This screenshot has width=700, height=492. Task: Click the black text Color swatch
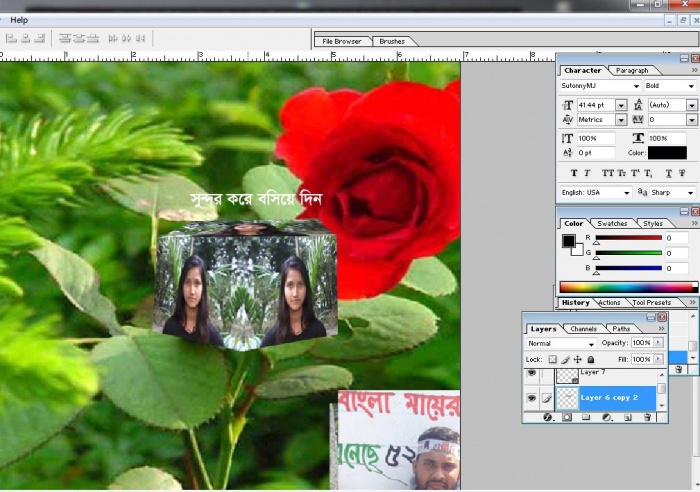coord(667,153)
